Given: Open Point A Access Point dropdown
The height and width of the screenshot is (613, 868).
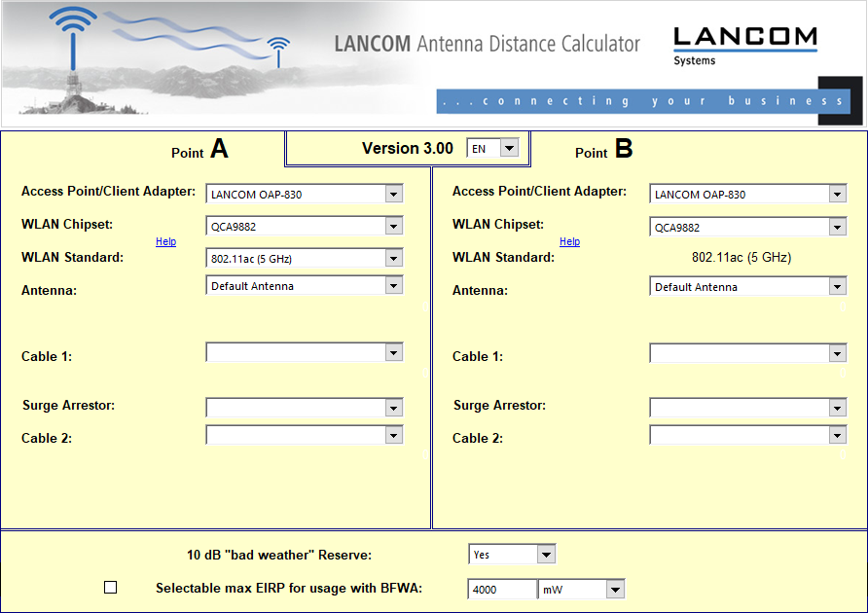Looking at the screenshot, I should [304, 194].
